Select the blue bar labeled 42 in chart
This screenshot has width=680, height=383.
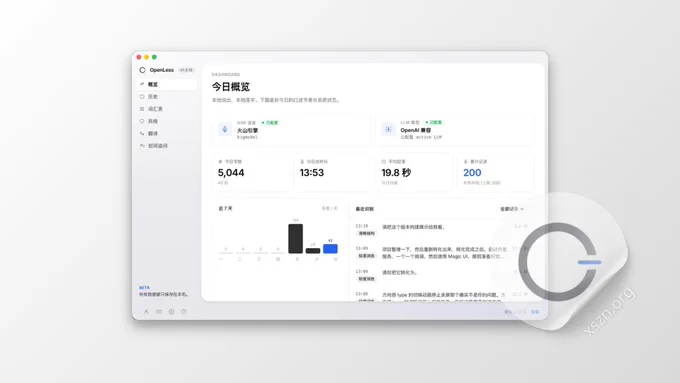pos(330,249)
